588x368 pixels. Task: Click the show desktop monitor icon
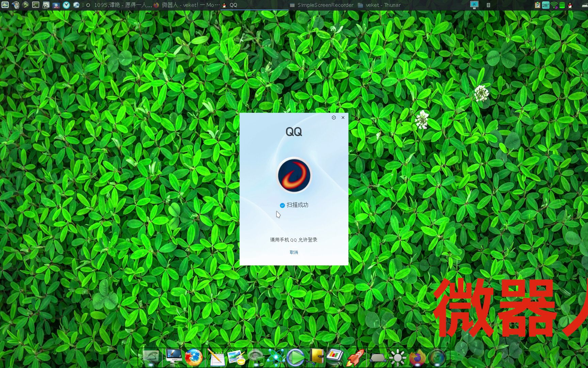[474, 5]
